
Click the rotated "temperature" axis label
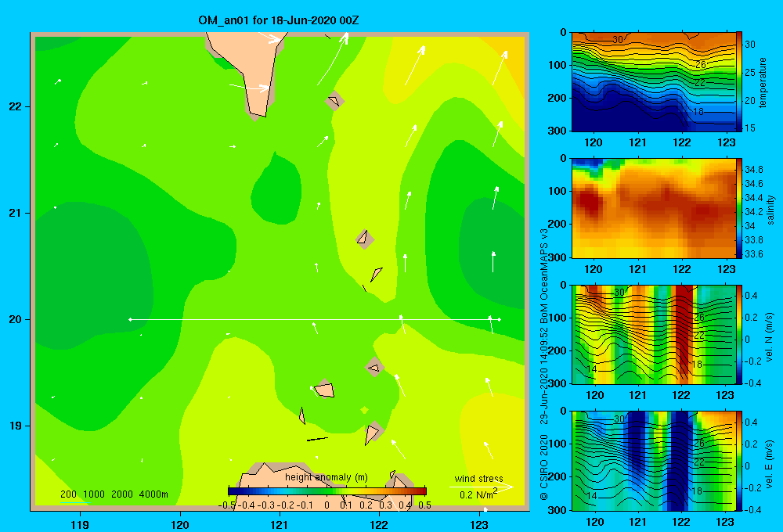pyautogui.click(x=763, y=82)
